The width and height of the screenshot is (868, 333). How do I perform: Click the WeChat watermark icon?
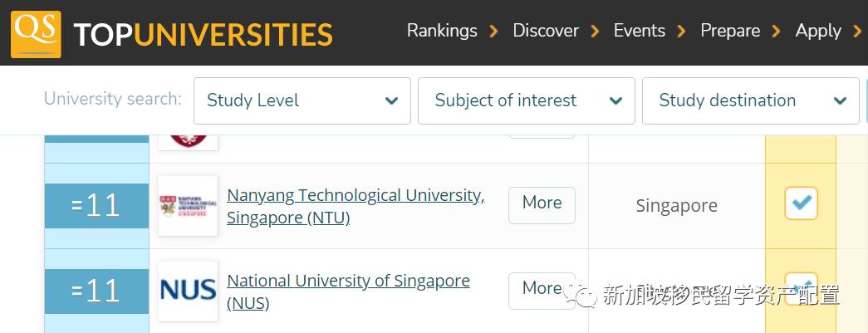tap(583, 293)
